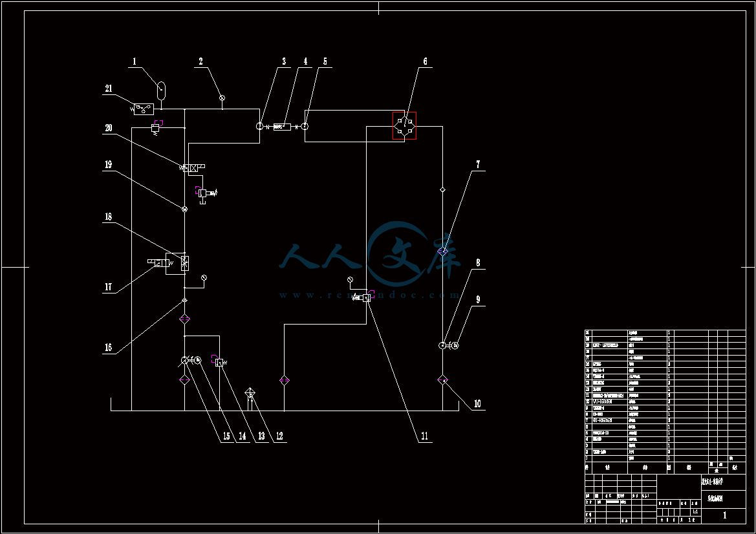Select the relief valve symbol at callout 13
The height and width of the screenshot is (534, 756).
(x=219, y=362)
